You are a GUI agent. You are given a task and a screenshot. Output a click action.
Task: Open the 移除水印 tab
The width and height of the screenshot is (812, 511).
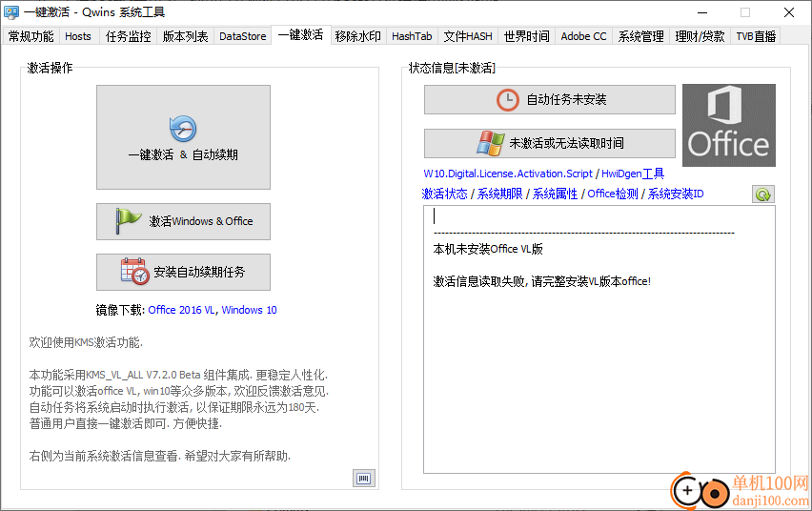(357, 36)
